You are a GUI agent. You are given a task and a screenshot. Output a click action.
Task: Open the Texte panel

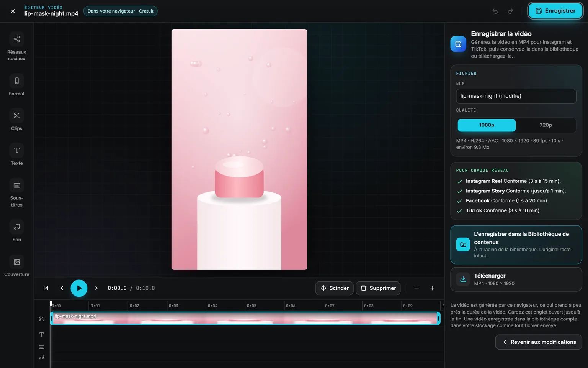point(17,155)
